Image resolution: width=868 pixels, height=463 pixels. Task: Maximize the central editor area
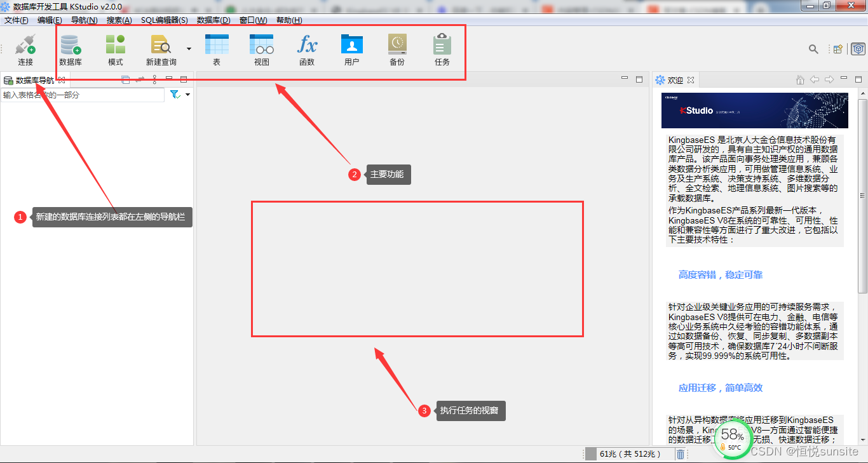click(639, 79)
